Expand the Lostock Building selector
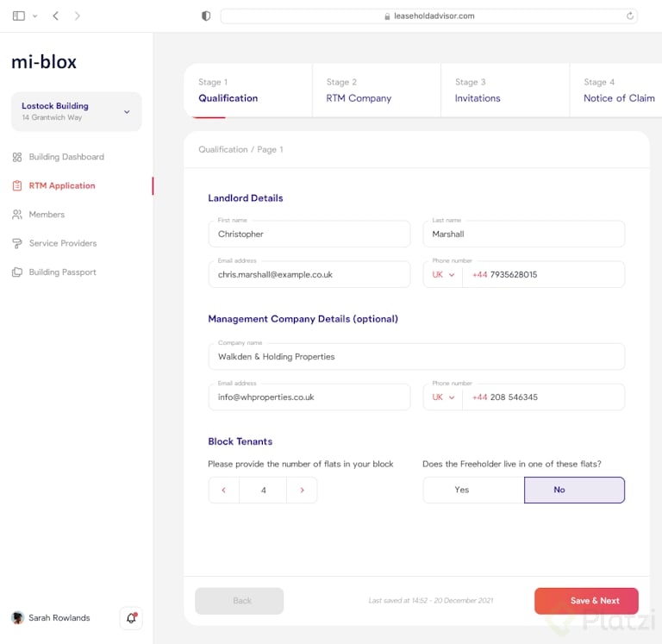The height and width of the screenshot is (644, 662). [127, 111]
